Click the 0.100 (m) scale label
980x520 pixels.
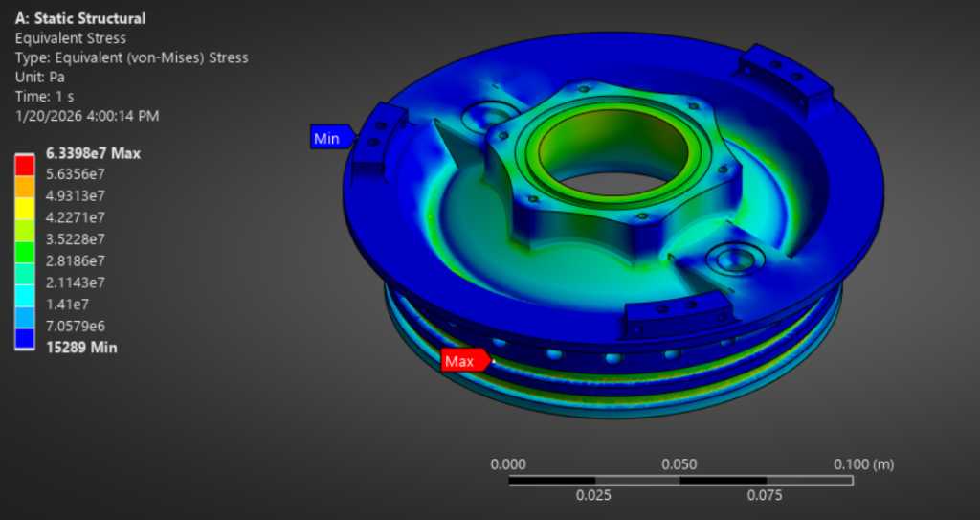click(x=862, y=464)
